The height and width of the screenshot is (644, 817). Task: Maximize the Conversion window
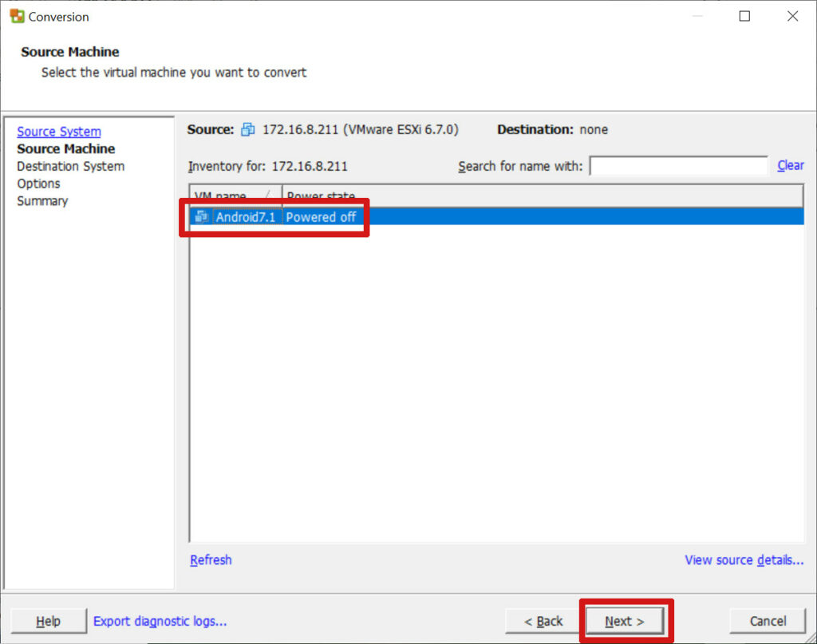pos(744,16)
